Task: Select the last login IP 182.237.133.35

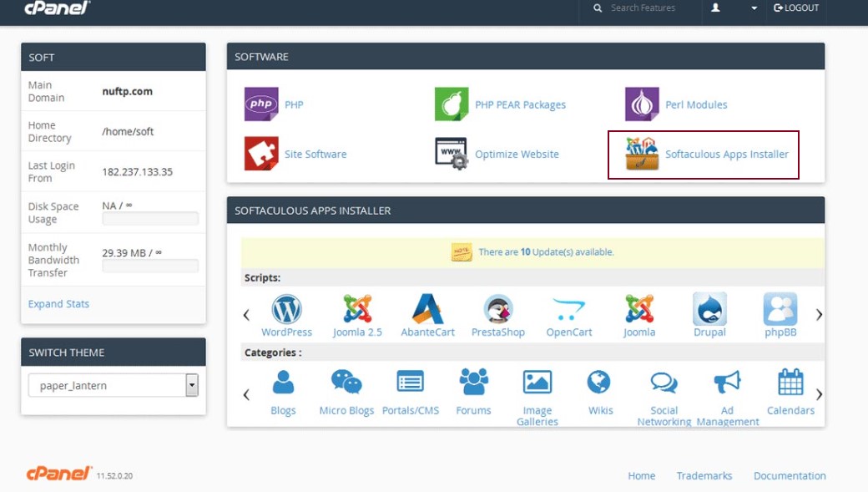Action: (x=137, y=172)
